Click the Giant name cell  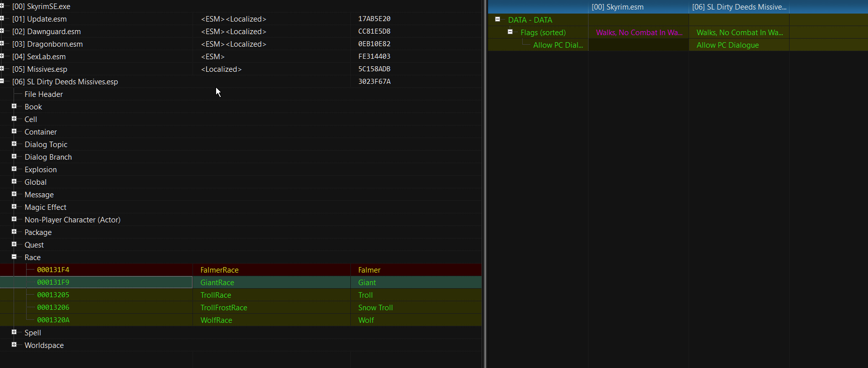point(367,283)
